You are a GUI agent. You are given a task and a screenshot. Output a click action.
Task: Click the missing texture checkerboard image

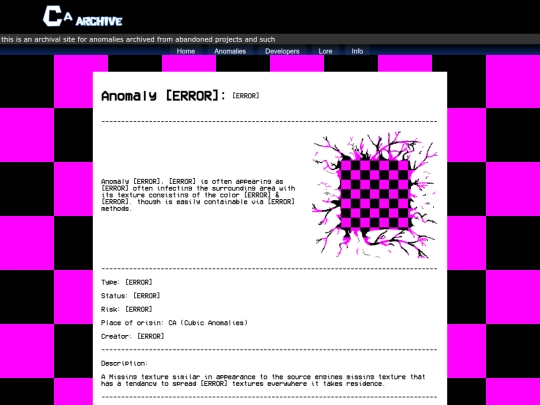pyautogui.click(x=375, y=195)
